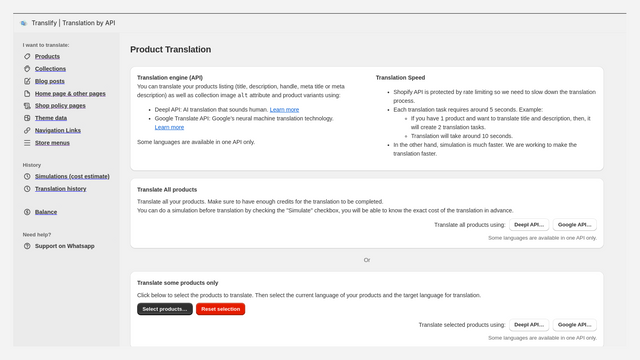Click the Translate some products only heading
Viewport: 640px width, 360px height.
point(178,283)
